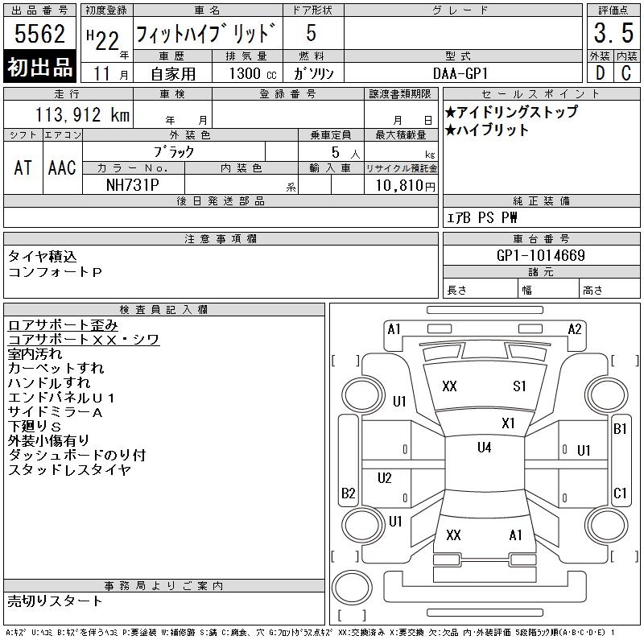The height and width of the screenshot is (644, 644).
Task: Click the S1 hood rust marker
Action: coord(519,386)
